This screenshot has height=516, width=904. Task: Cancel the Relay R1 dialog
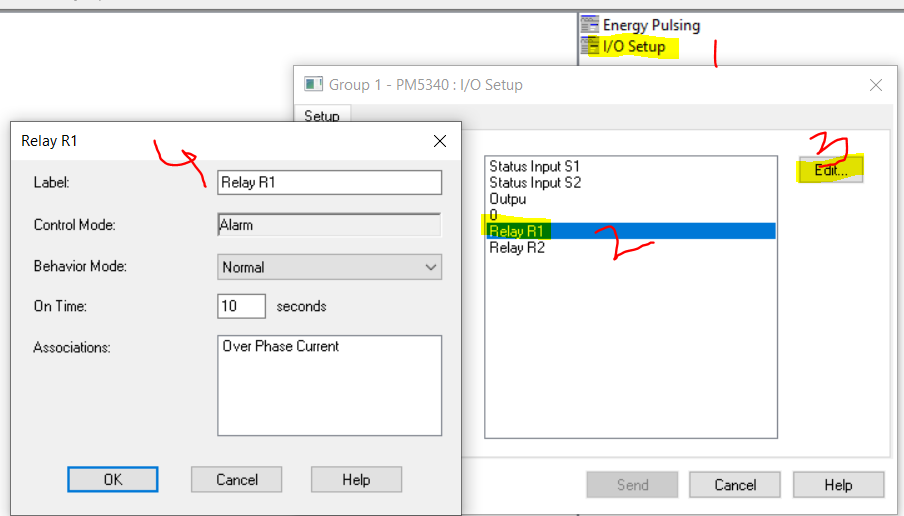tap(236, 479)
